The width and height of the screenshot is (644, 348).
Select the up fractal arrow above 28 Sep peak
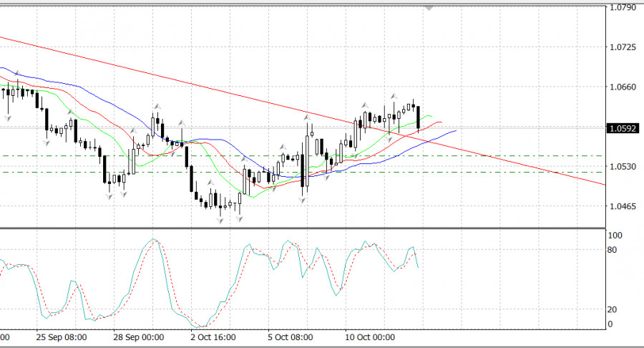(157, 107)
